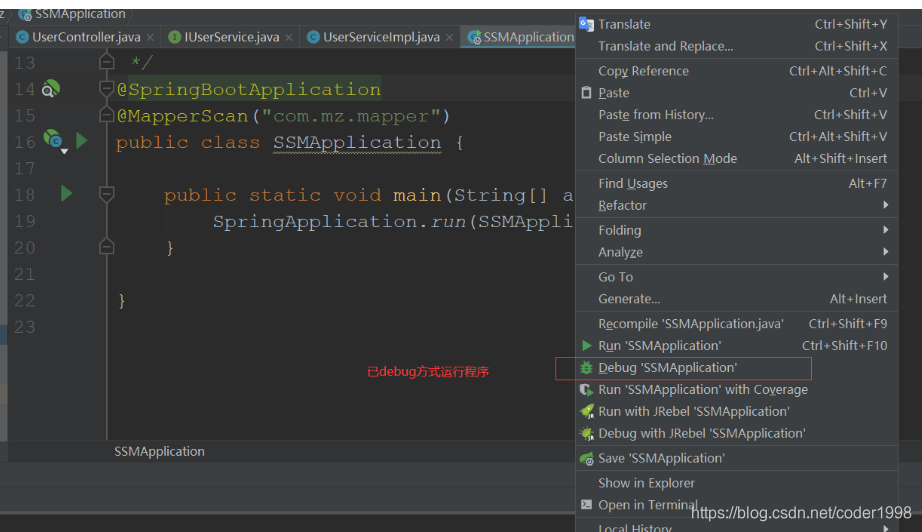Click green run gutter arrow on line 16
This screenshot has width=922, height=532.
coord(82,140)
